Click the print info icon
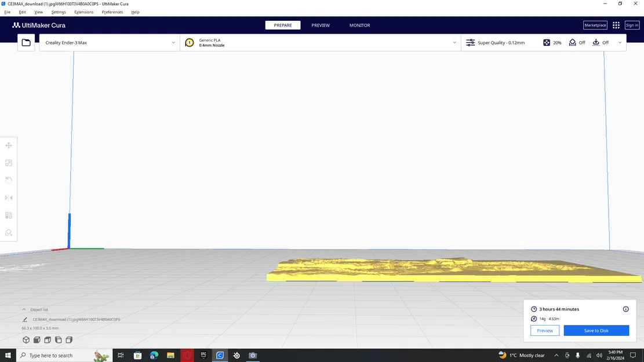The height and width of the screenshot is (362, 644). (625, 309)
